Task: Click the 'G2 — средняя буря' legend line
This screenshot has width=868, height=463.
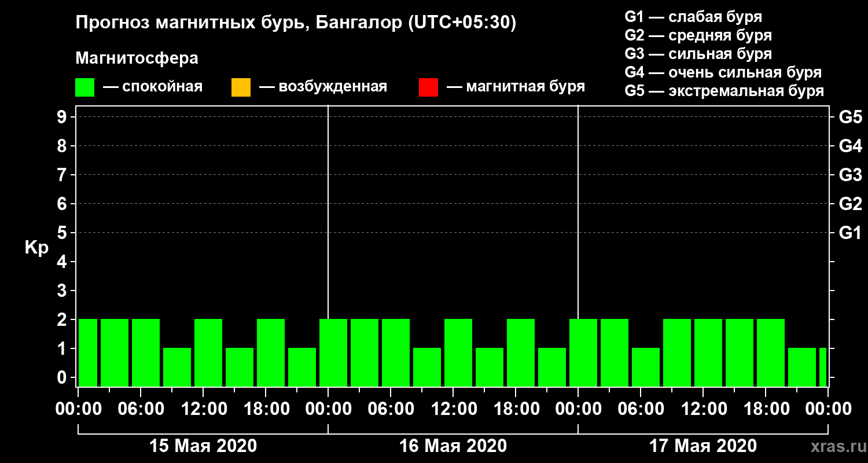Action: (698, 35)
